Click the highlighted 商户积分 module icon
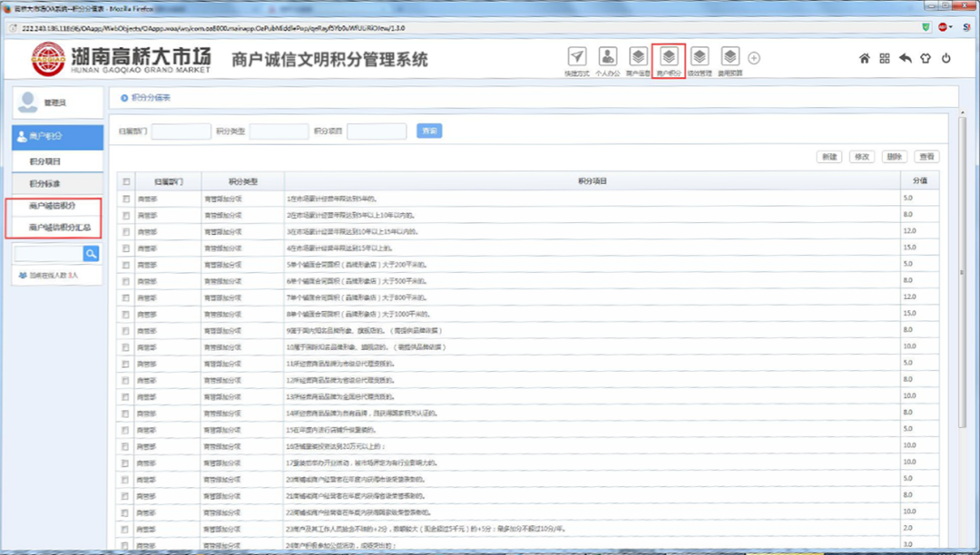The height and width of the screenshot is (555, 980). pos(669,56)
